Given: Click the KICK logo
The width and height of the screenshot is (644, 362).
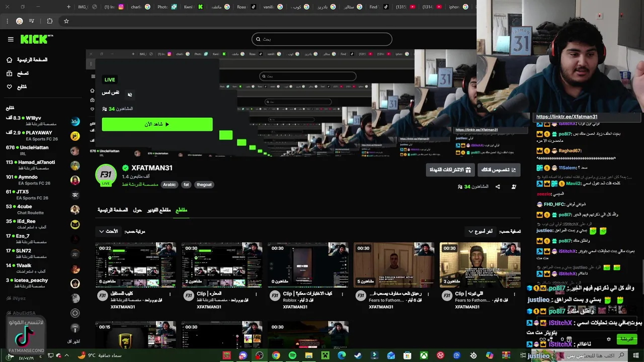Looking at the screenshot, I should pyautogui.click(x=36, y=39).
